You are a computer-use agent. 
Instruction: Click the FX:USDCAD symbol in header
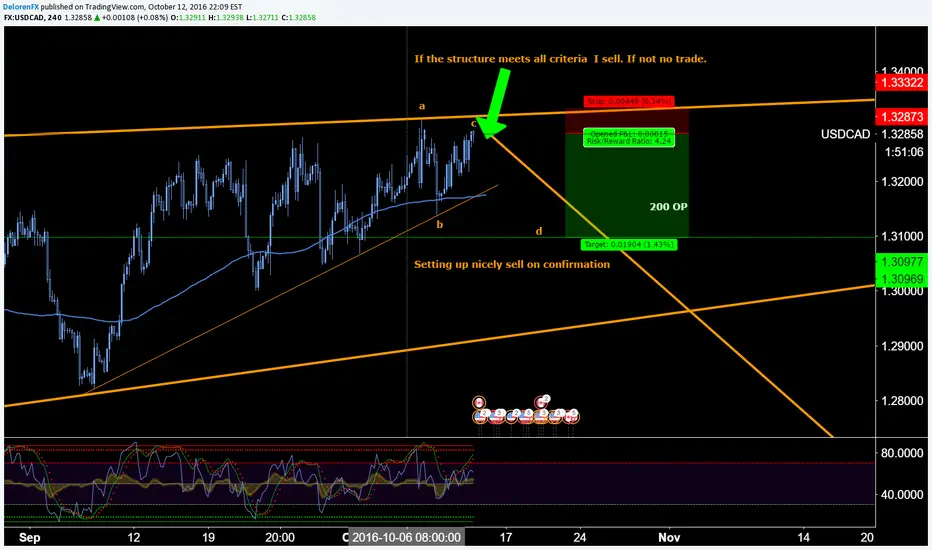[23, 17]
